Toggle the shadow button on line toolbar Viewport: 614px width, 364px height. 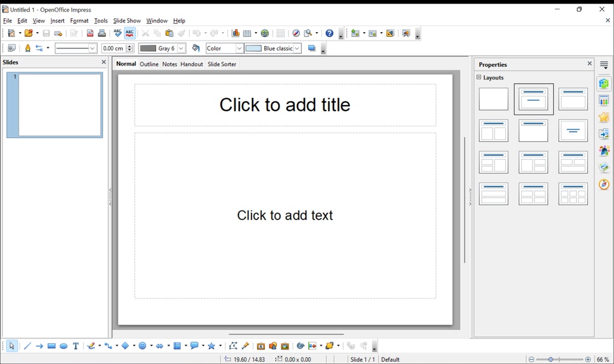tap(312, 49)
